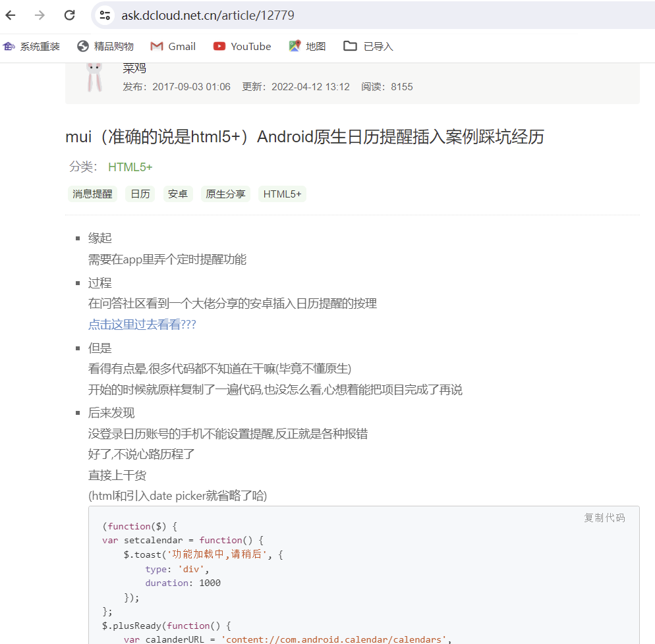Open the 系统重装 bookmark

[31, 46]
